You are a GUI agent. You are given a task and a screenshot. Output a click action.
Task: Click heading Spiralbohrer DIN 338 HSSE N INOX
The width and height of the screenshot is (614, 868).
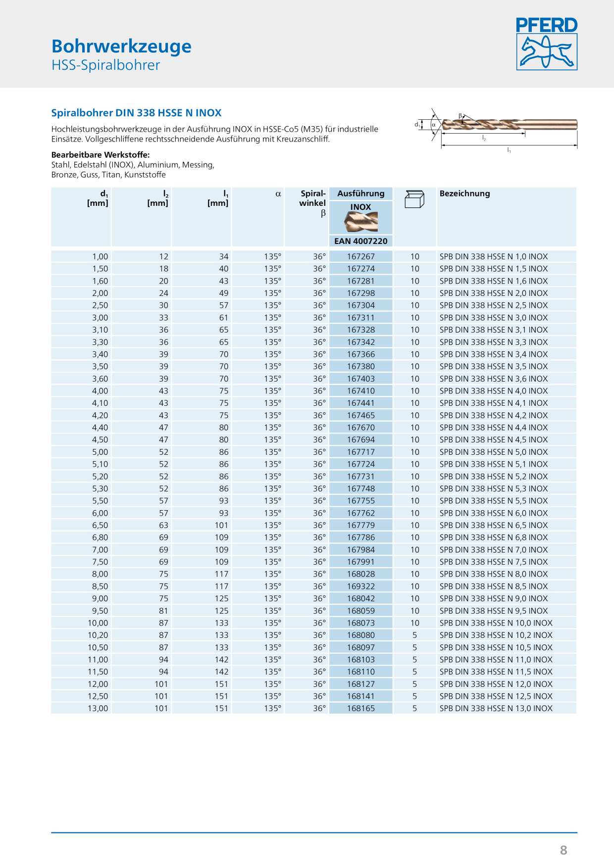click(x=136, y=113)
